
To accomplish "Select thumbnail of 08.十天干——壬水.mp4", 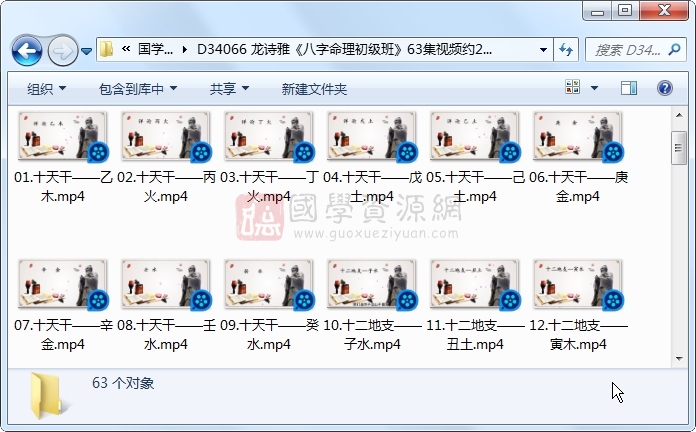I will coord(166,285).
